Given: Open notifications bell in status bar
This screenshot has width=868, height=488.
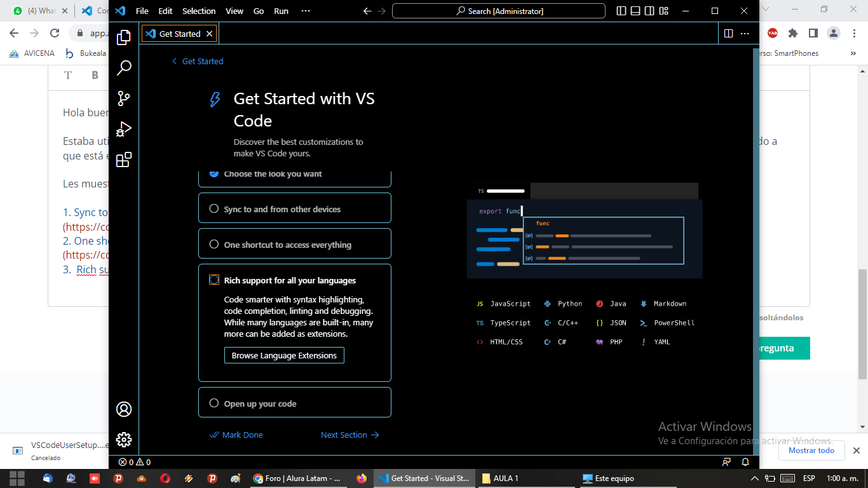Looking at the screenshot, I should (745, 462).
